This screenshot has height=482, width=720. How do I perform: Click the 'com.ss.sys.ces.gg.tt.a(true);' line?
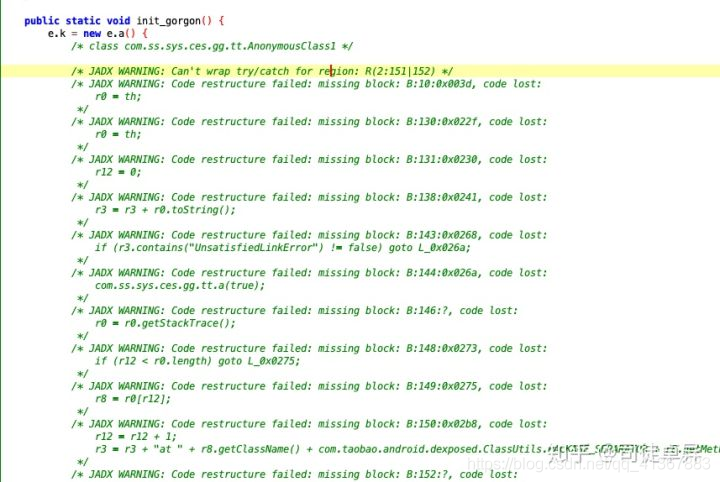(180, 286)
